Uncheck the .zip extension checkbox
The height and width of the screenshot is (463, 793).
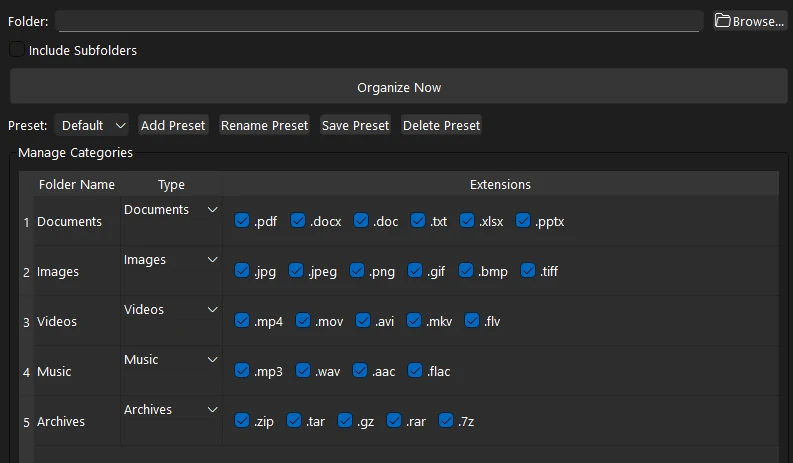pos(242,420)
